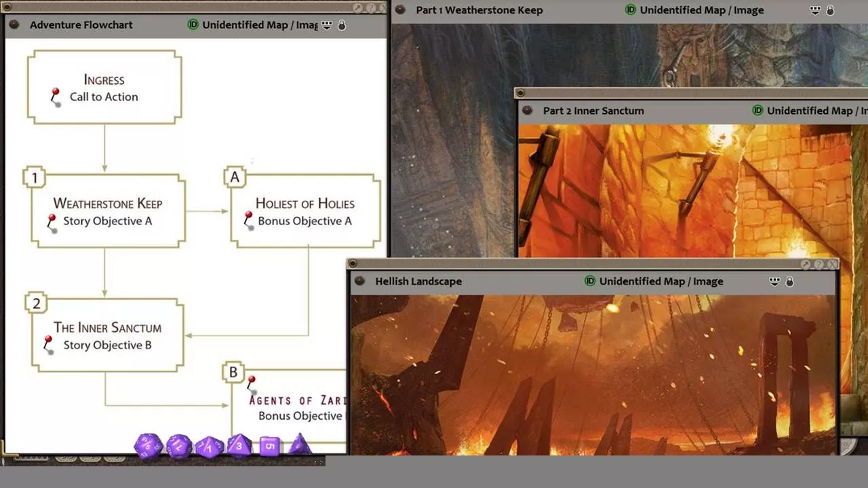Screen dimensions: 868x488
Task: Edit Part 2 Inner Sanctum unidentified name field
Action: tap(817, 110)
